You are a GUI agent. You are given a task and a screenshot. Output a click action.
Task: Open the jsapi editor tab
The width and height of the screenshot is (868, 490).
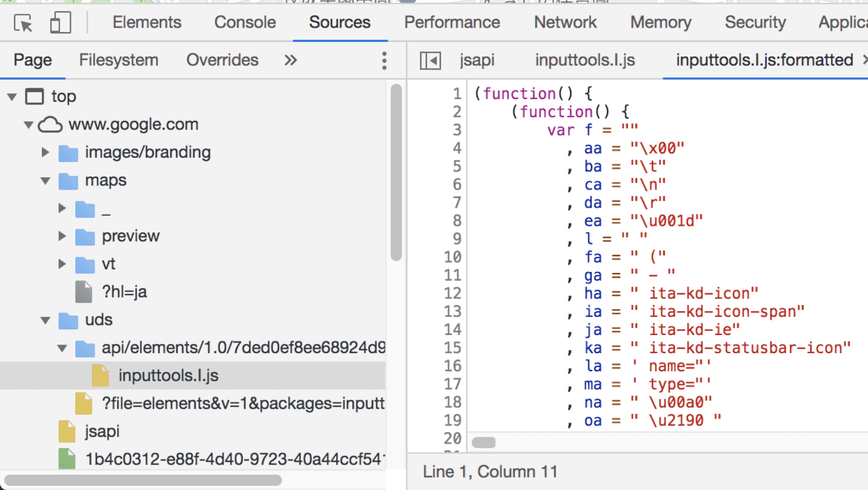[x=477, y=60]
